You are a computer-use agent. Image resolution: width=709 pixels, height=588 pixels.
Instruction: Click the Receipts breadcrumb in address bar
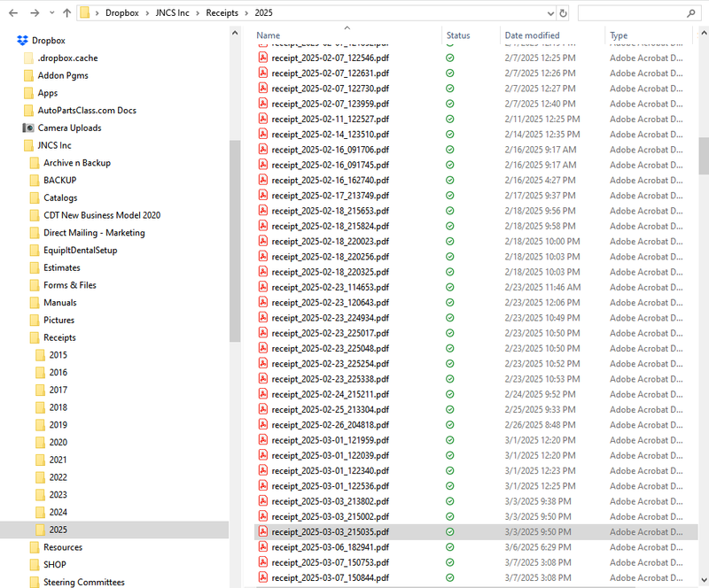222,13
